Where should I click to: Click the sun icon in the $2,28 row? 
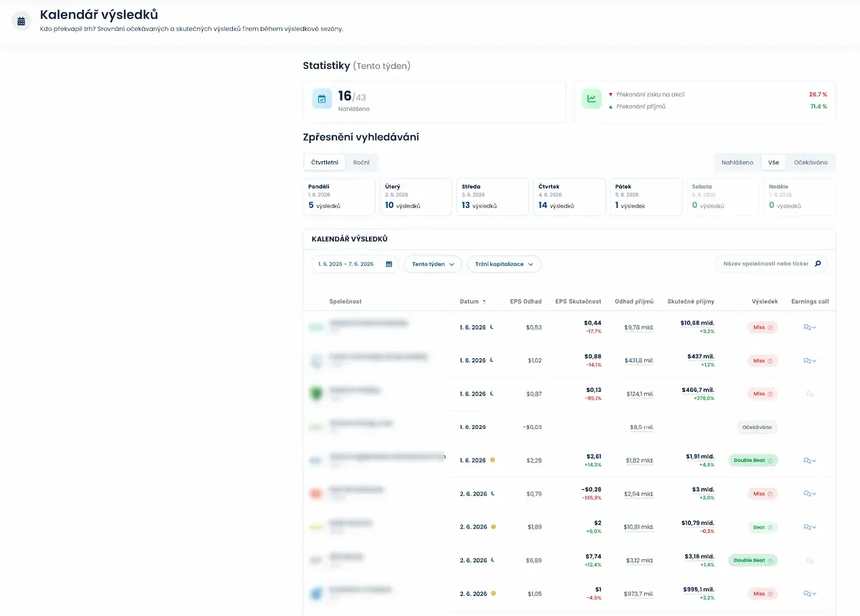click(x=492, y=460)
